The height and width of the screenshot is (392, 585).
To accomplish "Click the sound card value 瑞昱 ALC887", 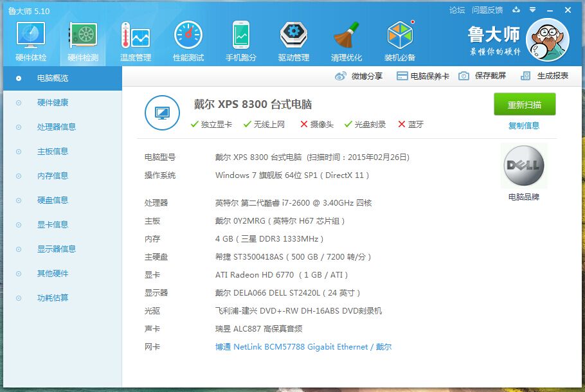I will (258, 329).
